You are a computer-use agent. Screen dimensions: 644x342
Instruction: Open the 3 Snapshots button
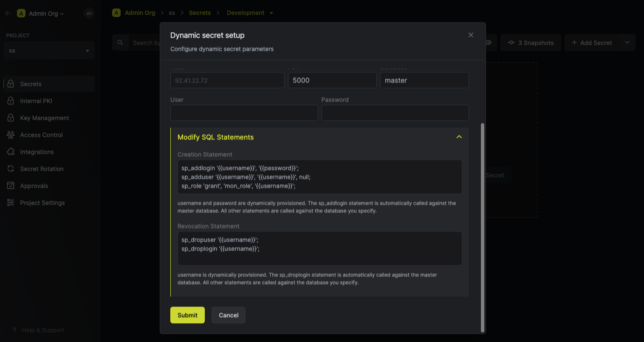pos(531,42)
